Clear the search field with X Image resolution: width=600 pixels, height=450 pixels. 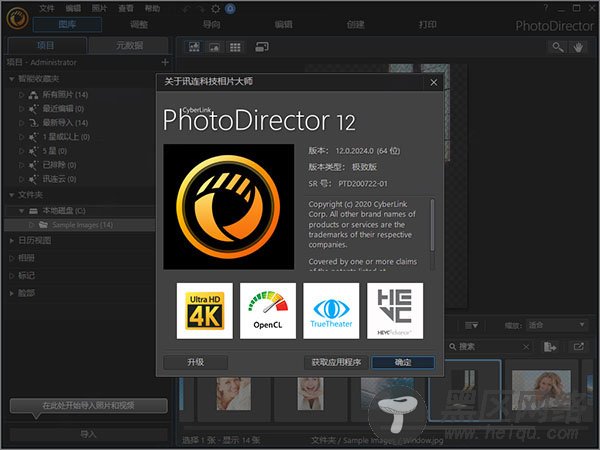tap(526, 347)
